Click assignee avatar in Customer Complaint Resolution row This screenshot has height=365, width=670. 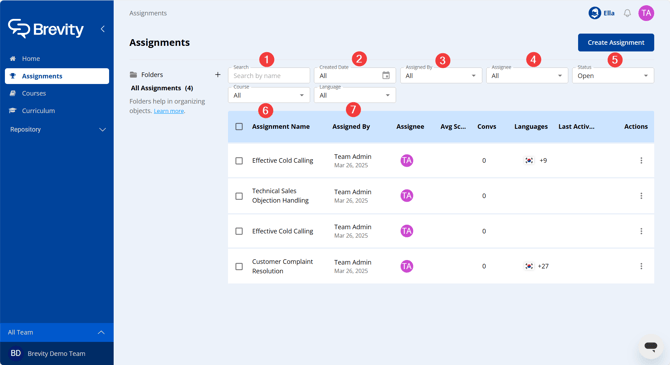pyautogui.click(x=406, y=266)
